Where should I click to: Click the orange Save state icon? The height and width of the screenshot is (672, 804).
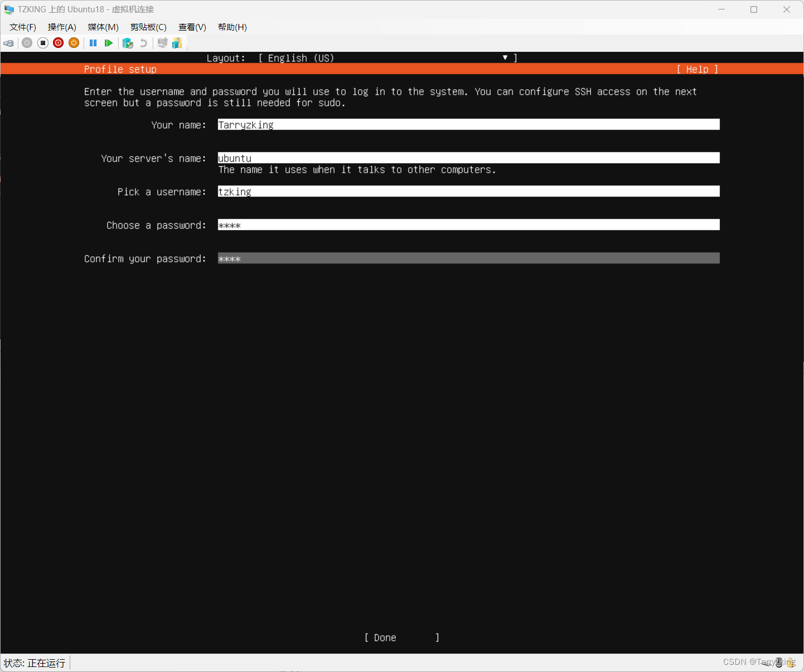[x=74, y=43]
